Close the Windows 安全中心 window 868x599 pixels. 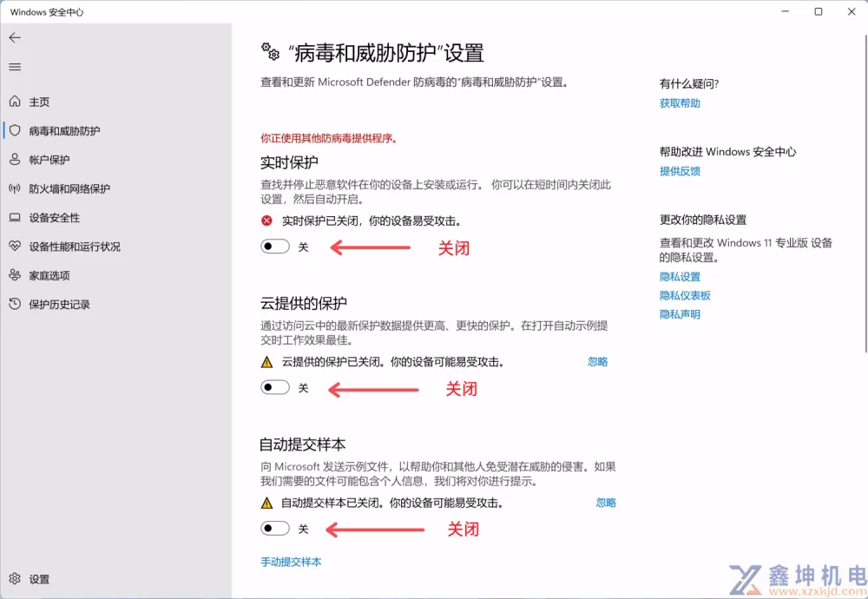(852, 11)
